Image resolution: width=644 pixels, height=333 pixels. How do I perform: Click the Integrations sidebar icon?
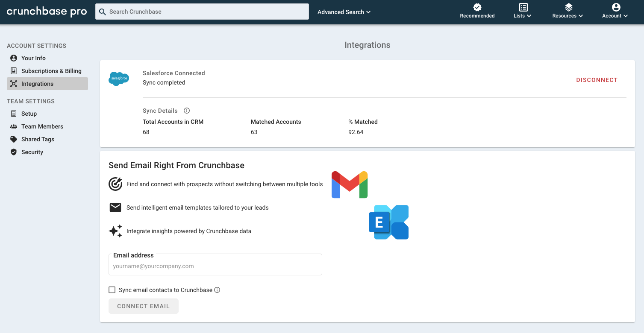click(14, 84)
